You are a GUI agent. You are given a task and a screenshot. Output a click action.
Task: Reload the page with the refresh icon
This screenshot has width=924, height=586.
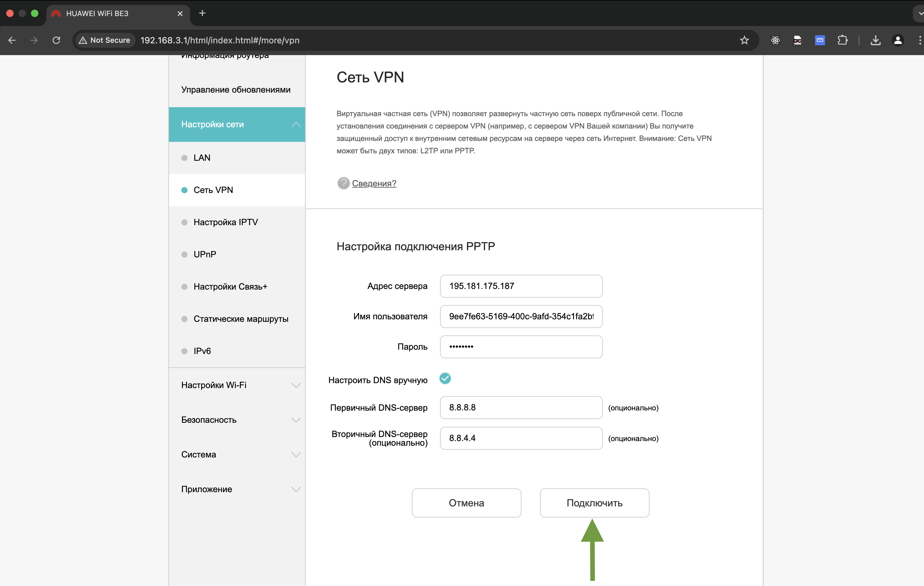pyautogui.click(x=56, y=40)
